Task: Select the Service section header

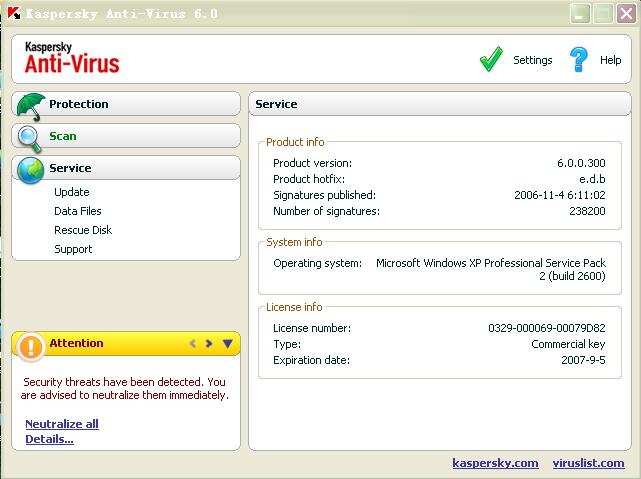Action: (126, 168)
